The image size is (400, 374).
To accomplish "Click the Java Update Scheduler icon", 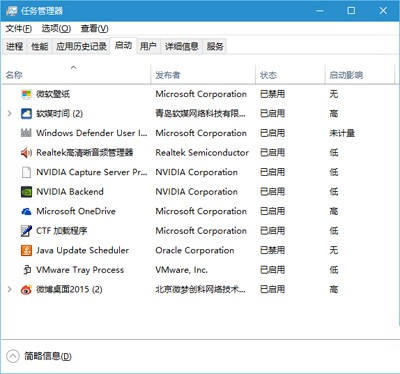I will coord(26,250).
